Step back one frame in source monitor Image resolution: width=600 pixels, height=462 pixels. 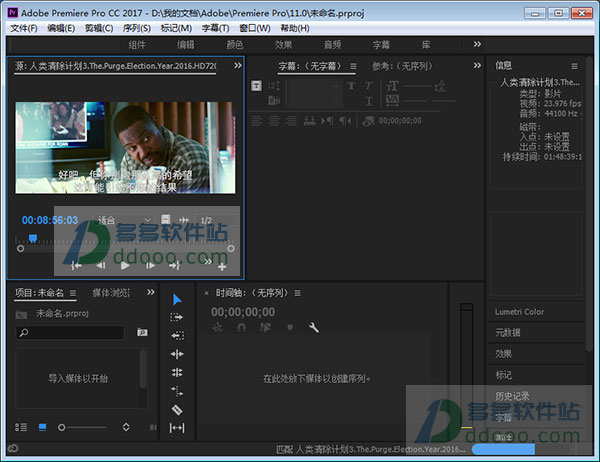coord(101,265)
